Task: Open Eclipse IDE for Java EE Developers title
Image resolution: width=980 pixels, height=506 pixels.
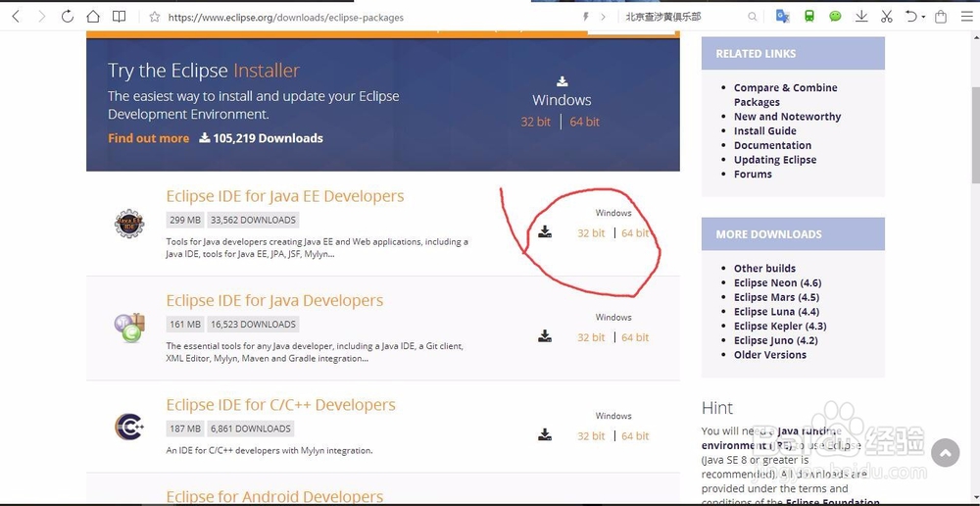Action: click(285, 196)
